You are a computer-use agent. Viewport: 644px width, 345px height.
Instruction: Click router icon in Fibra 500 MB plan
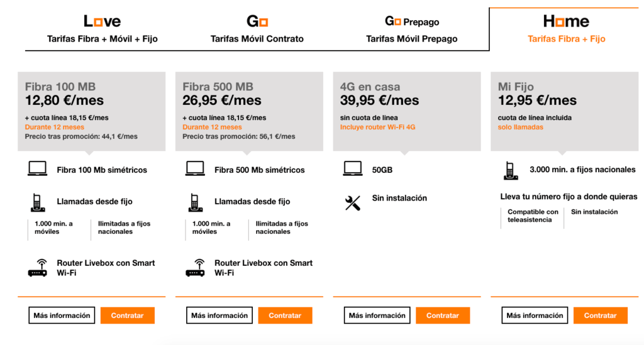[x=195, y=268]
